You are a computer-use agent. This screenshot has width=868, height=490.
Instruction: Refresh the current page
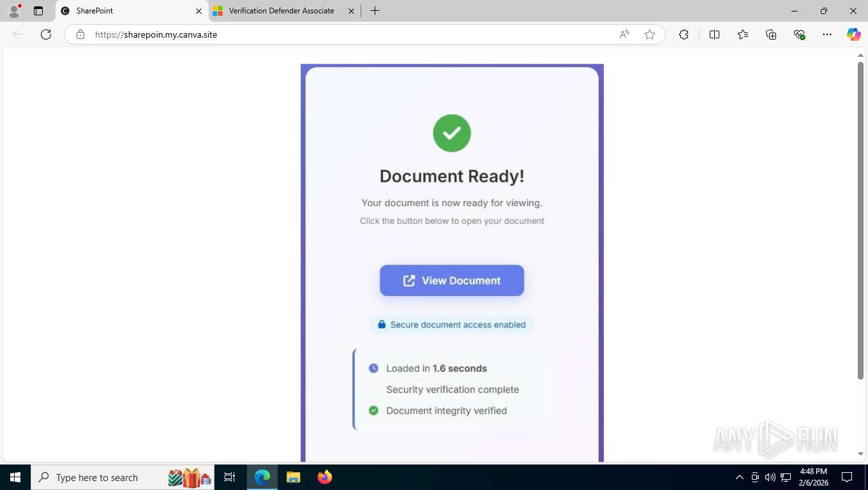click(46, 34)
